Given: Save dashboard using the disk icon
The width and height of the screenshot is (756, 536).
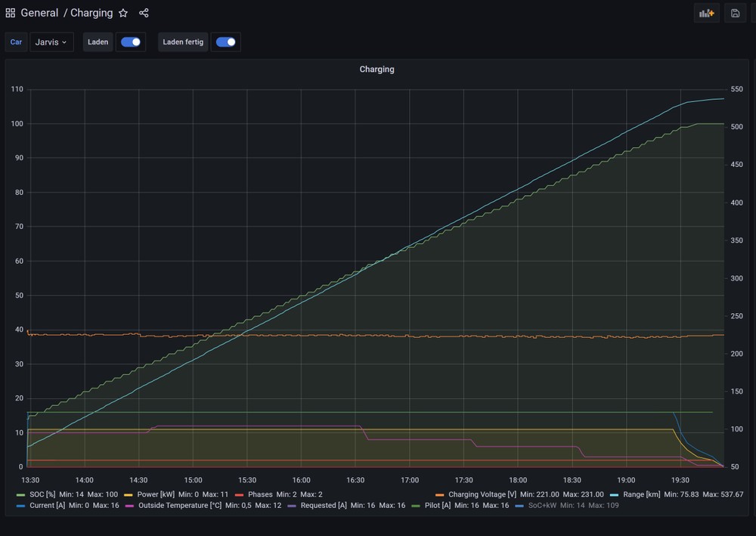Looking at the screenshot, I should click(735, 13).
